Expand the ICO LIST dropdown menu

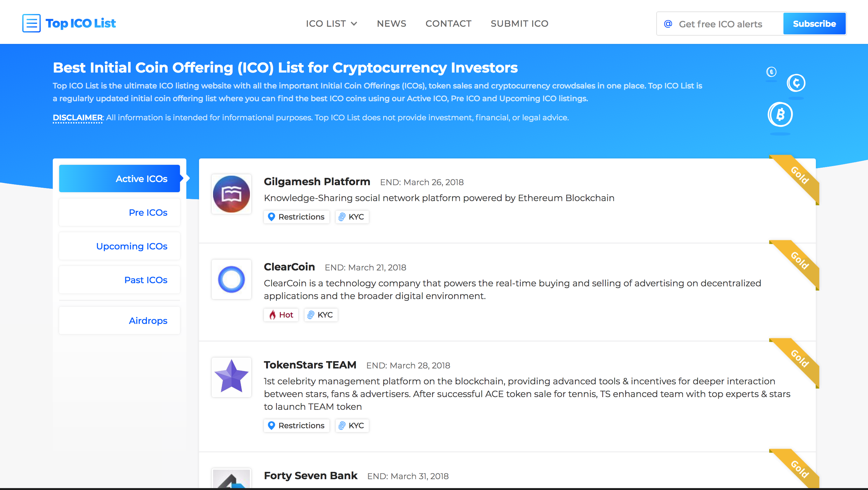(x=331, y=24)
